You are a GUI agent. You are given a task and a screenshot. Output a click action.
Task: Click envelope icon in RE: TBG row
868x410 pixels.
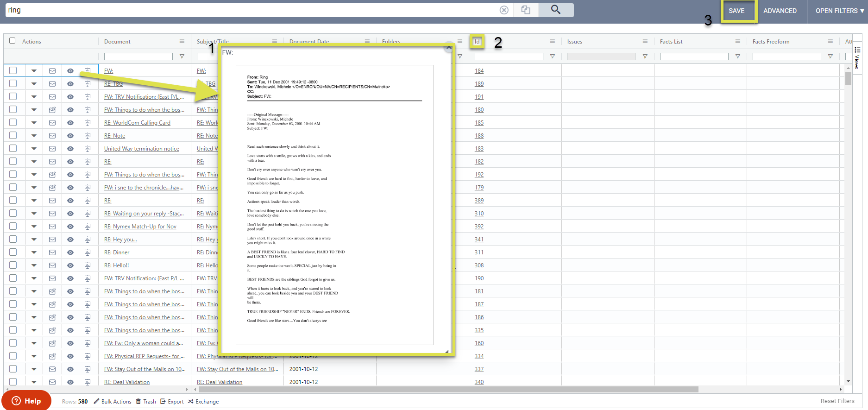52,84
